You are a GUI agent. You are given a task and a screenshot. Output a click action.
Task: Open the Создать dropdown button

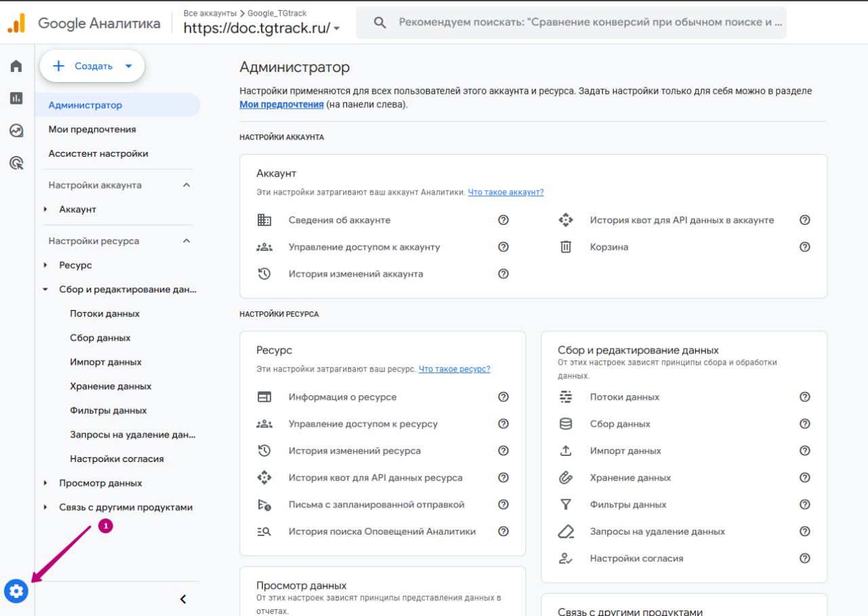click(x=92, y=66)
